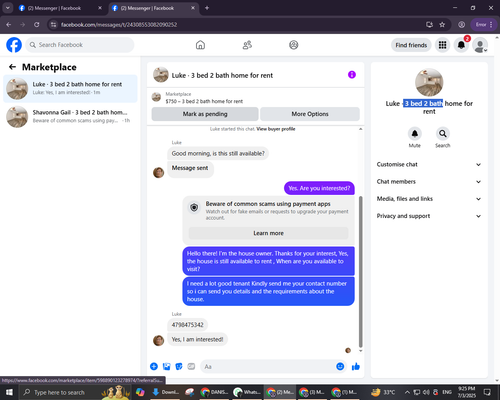Viewport: 500px width, 400px height.
Task: Reload the page in browser
Action: coord(37,24)
